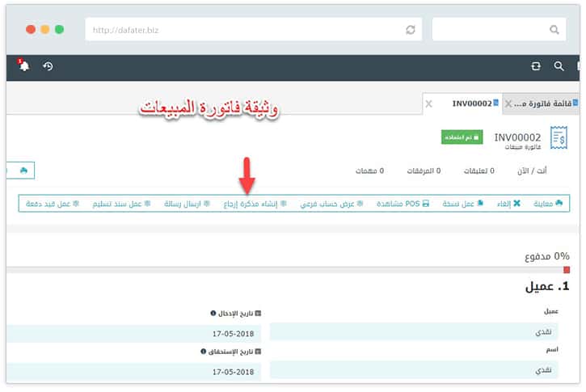
Task: Click the sales invoice document icon
Action: [559, 138]
